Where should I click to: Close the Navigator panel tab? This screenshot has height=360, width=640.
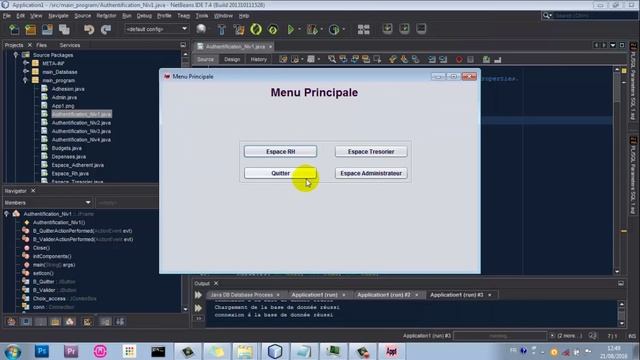click(33, 191)
